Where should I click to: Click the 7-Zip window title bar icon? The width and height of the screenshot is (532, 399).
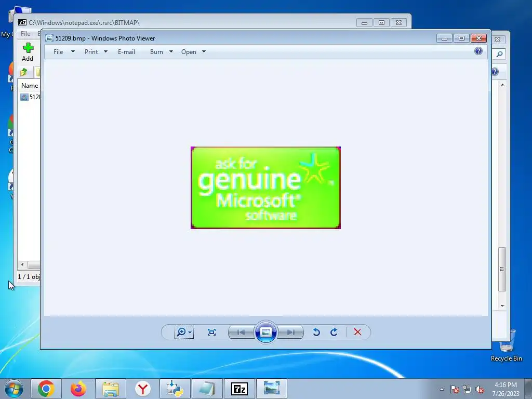coord(22,23)
